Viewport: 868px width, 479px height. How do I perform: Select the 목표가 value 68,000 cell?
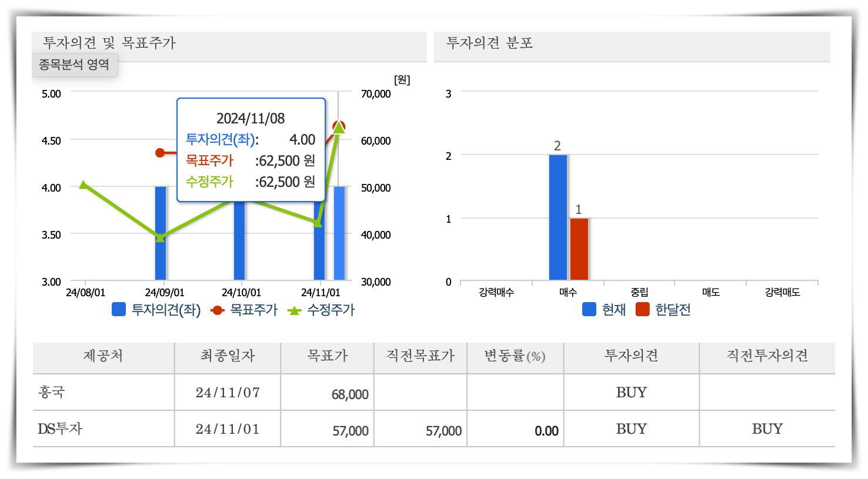(x=350, y=394)
